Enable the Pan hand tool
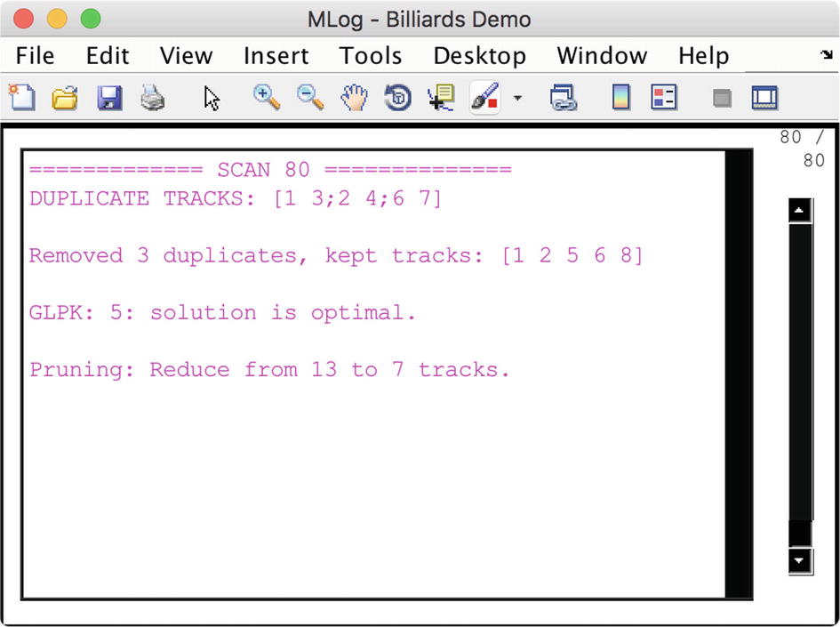The width and height of the screenshot is (840, 627). click(354, 98)
